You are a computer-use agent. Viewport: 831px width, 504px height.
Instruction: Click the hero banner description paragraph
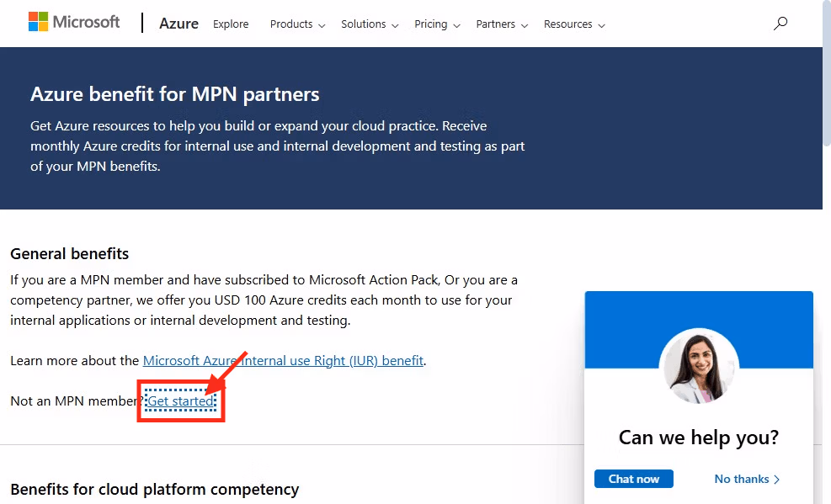277,146
